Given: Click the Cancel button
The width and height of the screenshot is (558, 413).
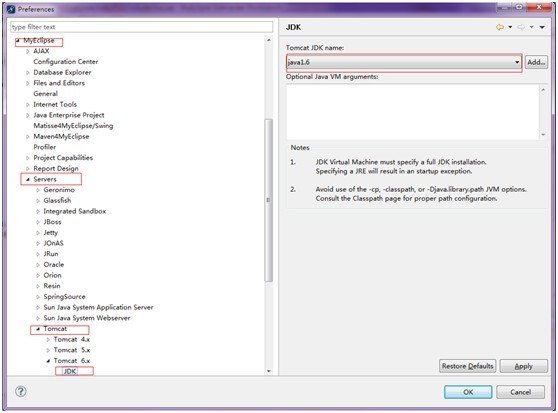Looking at the screenshot, I should coord(520,392).
